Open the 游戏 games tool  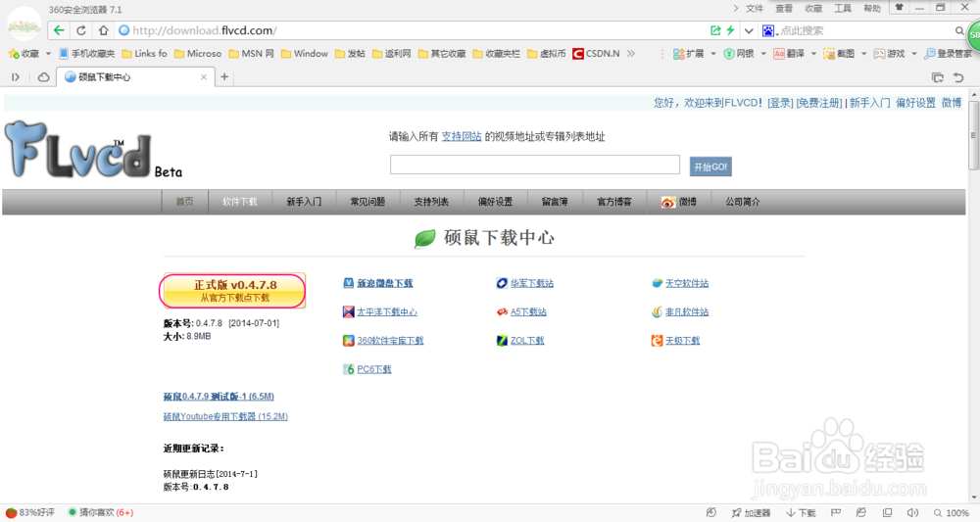pos(889,54)
